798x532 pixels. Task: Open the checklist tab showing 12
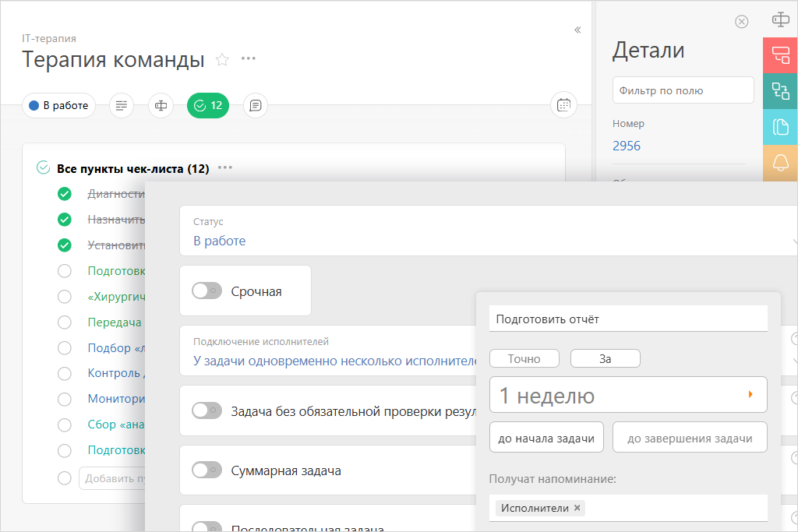point(208,105)
